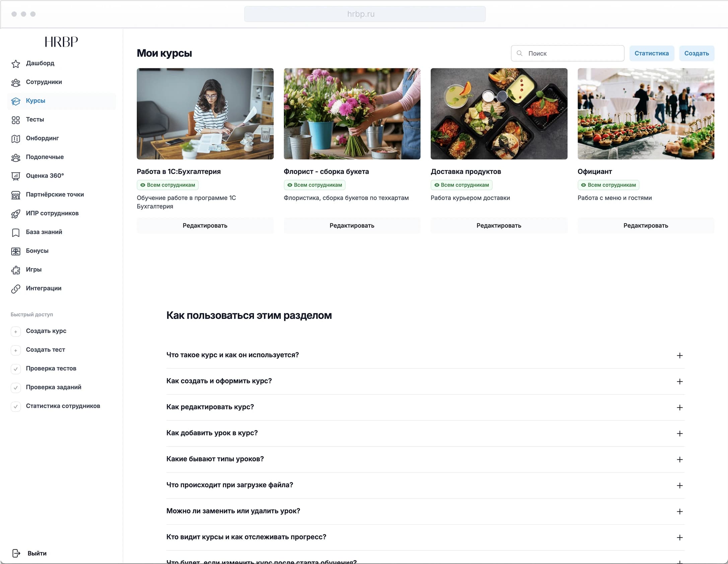This screenshot has height=564, width=728.
Task: Click the Игры puzzle piece icon
Action: pos(15,270)
